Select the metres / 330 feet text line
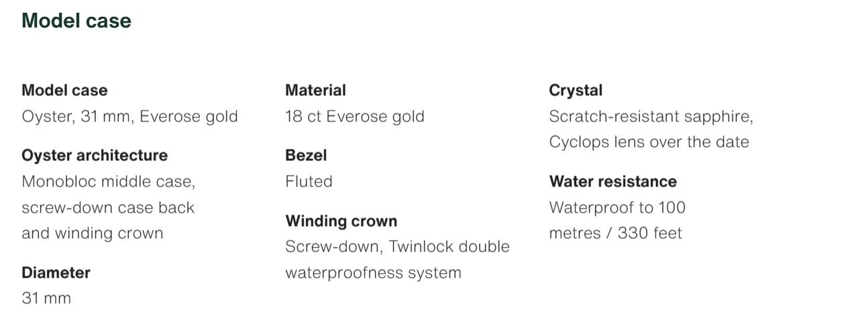Image resolution: width=868 pixels, height=322 pixels. [x=615, y=233]
